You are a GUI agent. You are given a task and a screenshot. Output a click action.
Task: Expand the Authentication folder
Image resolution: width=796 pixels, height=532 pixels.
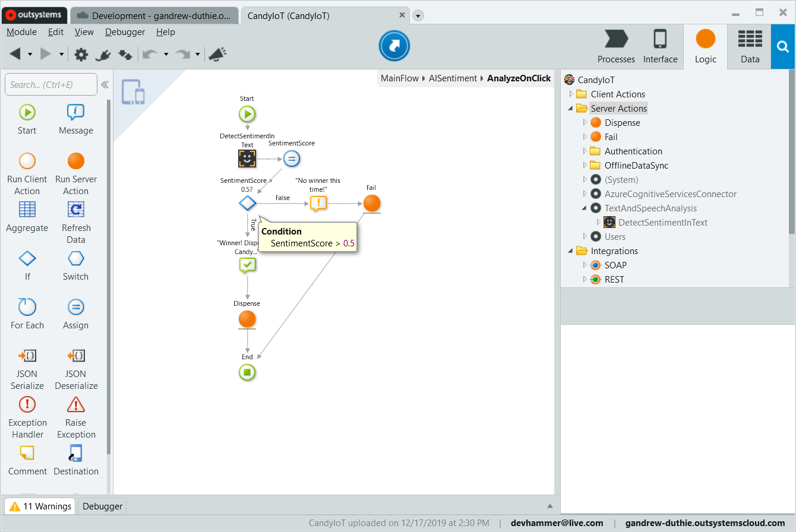pos(585,151)
